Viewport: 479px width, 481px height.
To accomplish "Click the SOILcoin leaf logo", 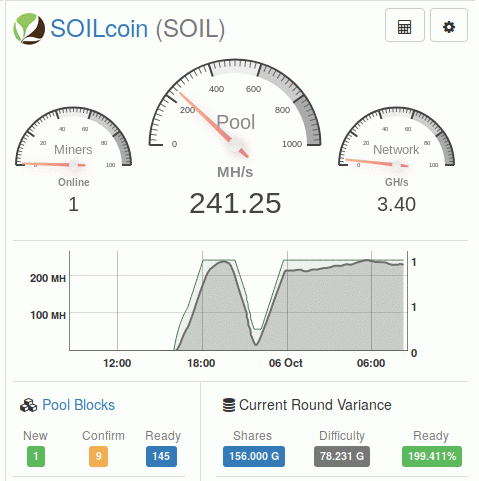I will (x=29, y=29).
